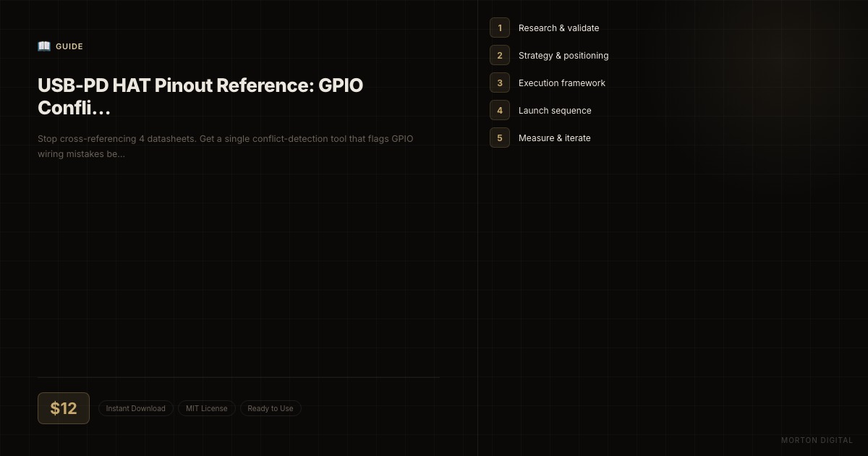Viewport: 868px width, 456px height.
Task: Select 'Research & validate' step text
Action: point(558,28)
